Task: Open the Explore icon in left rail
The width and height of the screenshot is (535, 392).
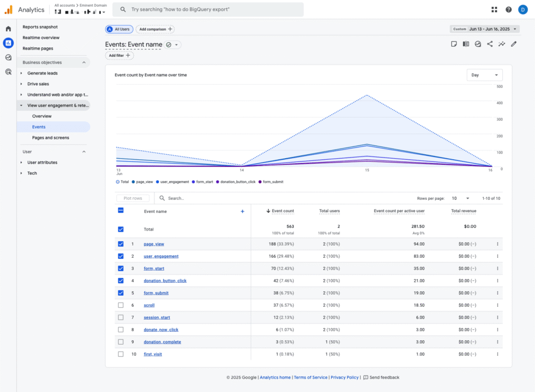Action: coord(8,57)
